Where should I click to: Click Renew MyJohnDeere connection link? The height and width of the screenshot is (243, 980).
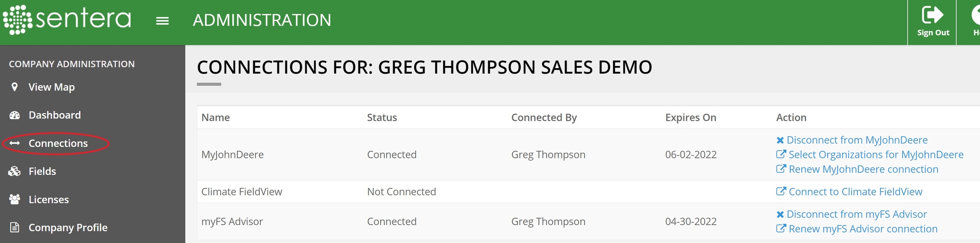click(863, 169)
